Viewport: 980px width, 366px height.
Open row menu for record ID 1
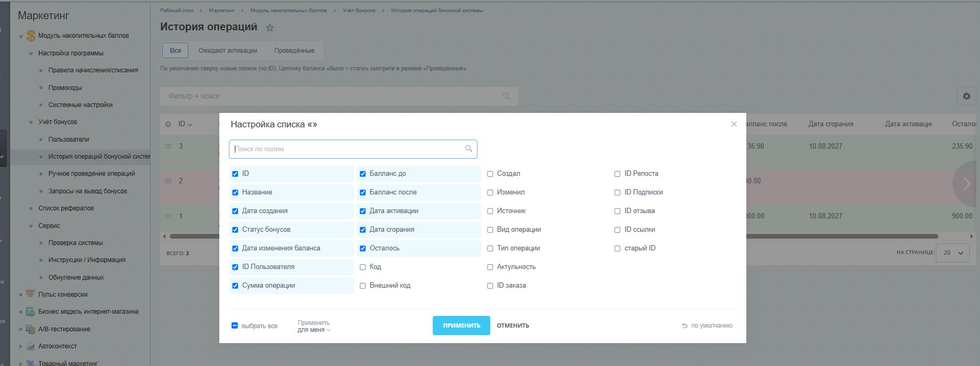pos(168,216)
